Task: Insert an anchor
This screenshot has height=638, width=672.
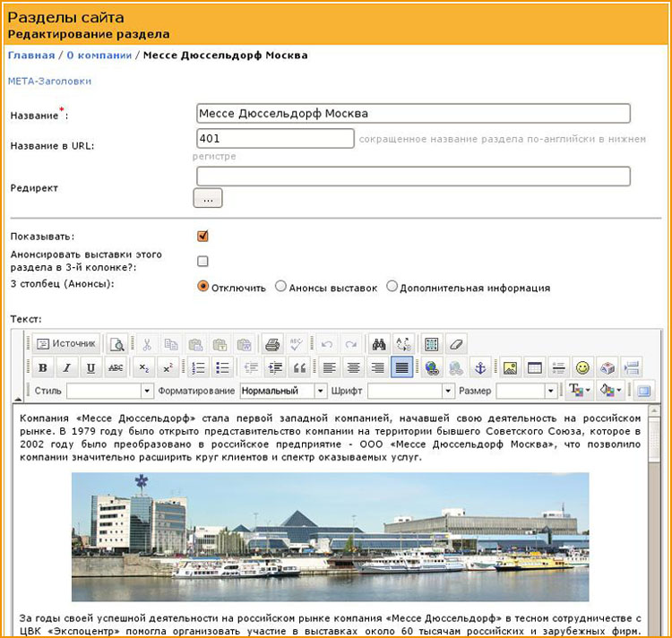Action: click(478, 367)
